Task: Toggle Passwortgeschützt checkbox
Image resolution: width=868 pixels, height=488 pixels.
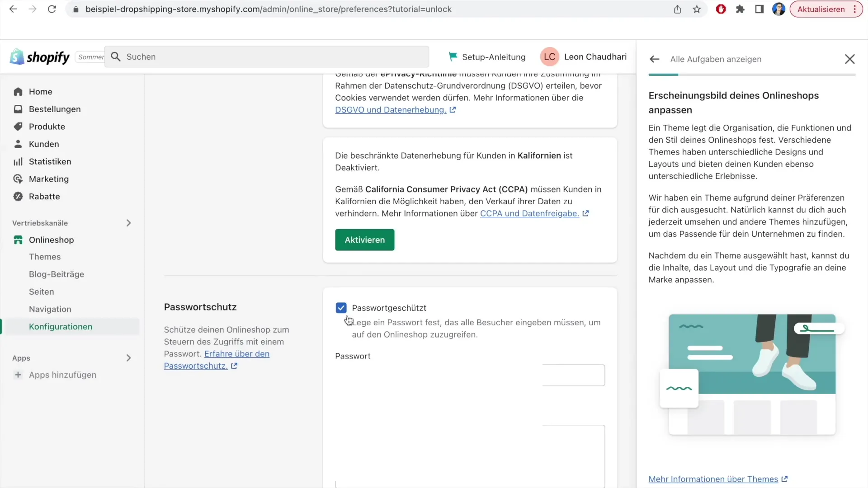Action: (x=340, y=307)
